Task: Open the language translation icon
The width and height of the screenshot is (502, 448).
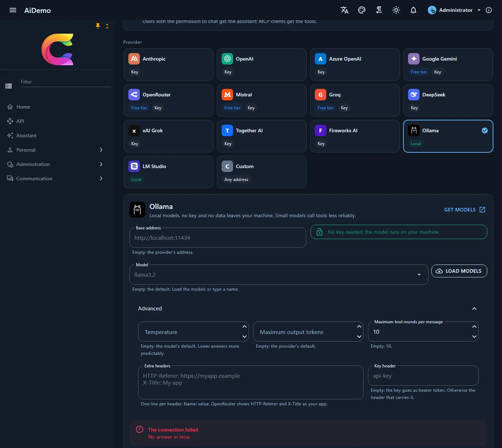Action: tap(345, 10)
